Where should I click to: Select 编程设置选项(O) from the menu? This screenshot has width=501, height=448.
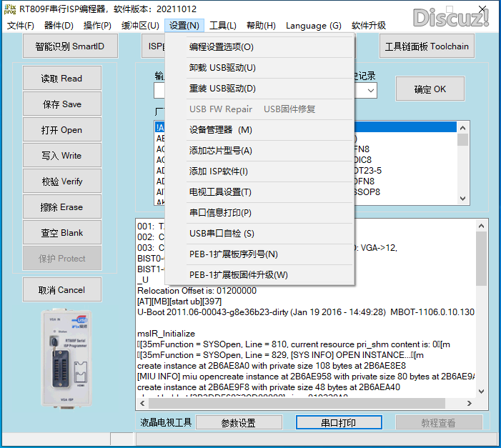(x=222, y=47)
